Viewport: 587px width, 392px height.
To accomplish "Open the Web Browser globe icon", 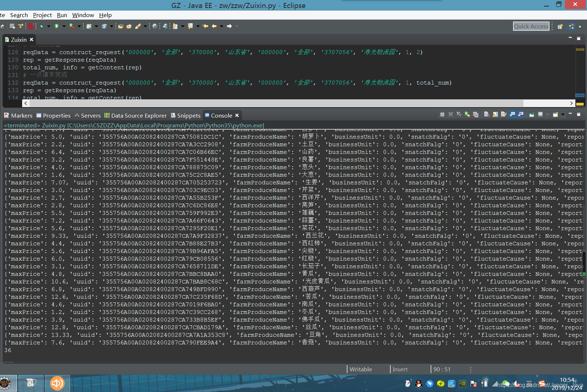I will (x=155, y=26).
